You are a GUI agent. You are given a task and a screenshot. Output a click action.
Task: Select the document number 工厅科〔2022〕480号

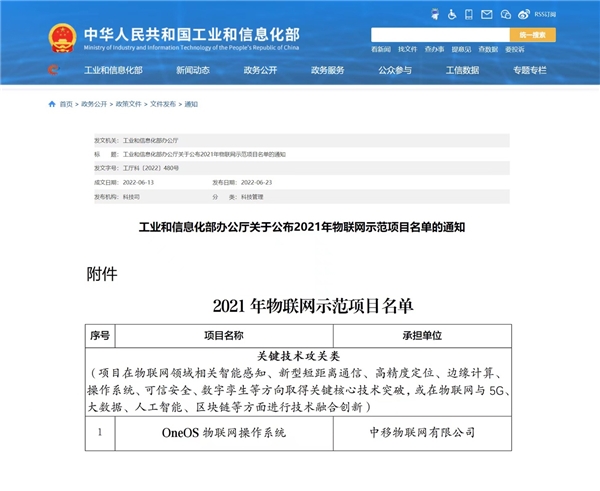pos(151,168)
